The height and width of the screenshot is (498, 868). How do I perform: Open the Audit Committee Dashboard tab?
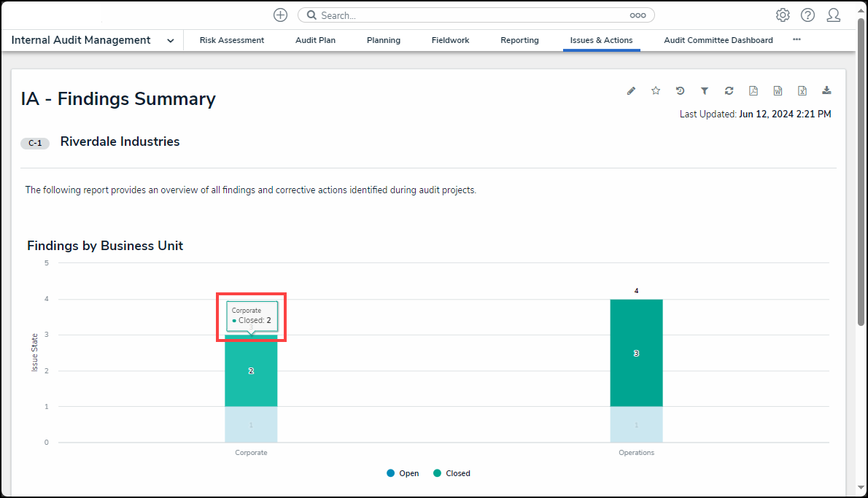pyautogui.click(x=718, y=40)
